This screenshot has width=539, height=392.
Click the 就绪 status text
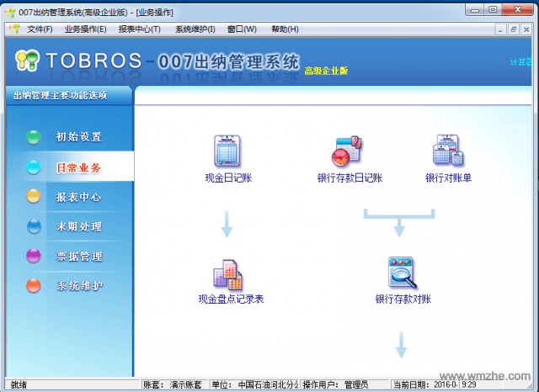(x=19, y=384)
